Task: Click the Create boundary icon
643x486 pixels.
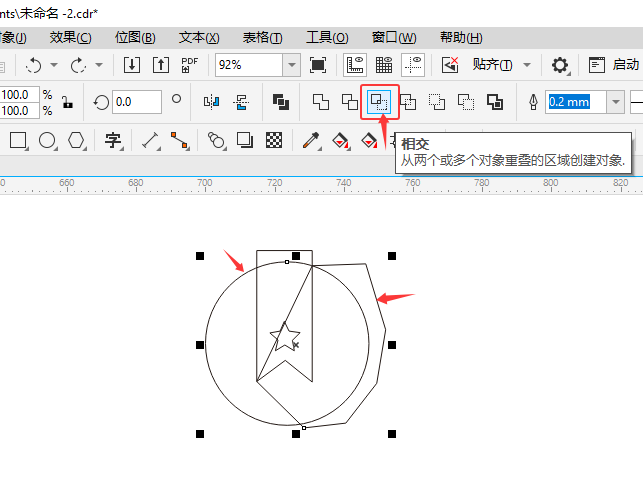Action: coord(495,102)
